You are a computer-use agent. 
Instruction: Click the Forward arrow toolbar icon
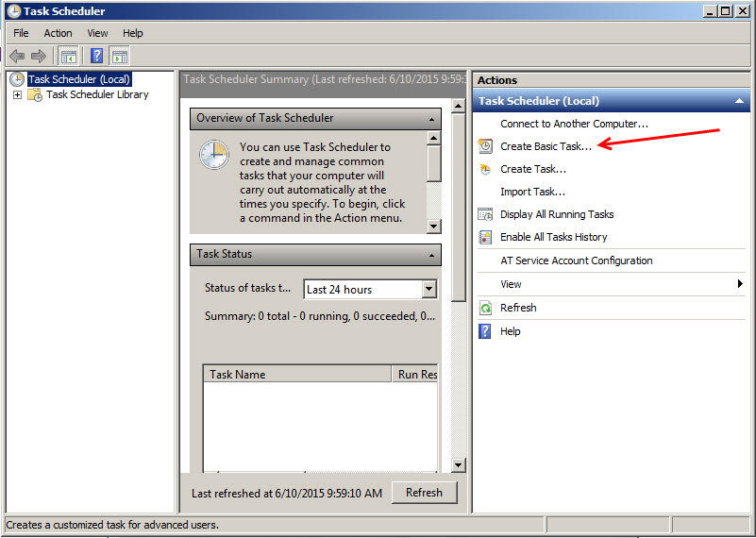38,57
